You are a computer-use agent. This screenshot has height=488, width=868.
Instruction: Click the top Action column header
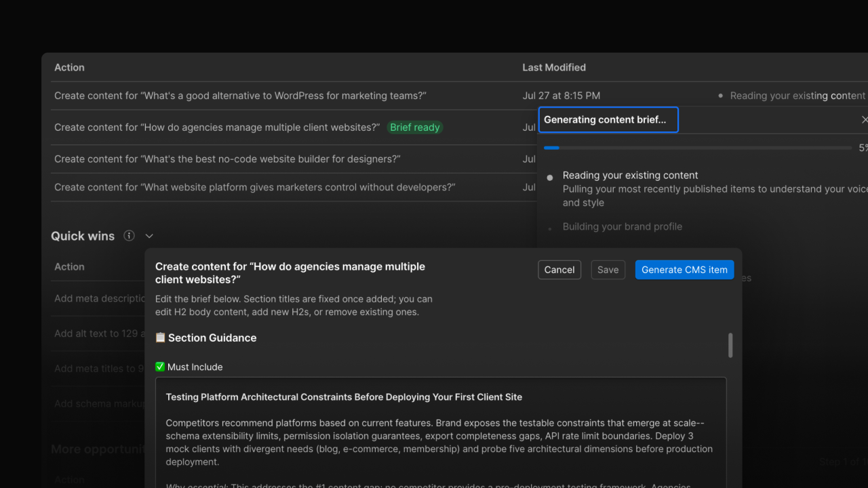click(69, 68)
